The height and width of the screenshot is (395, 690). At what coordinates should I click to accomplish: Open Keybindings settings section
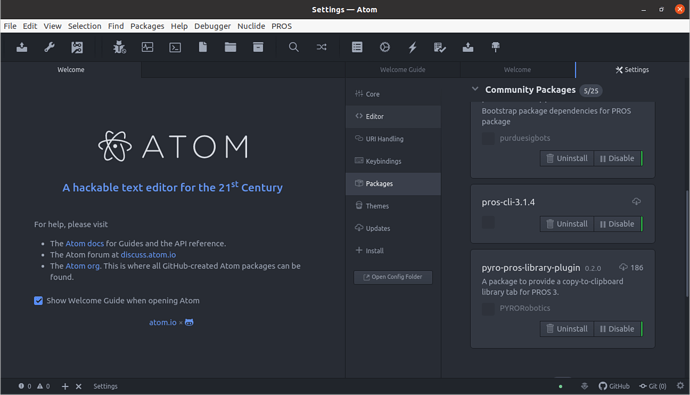393,161
